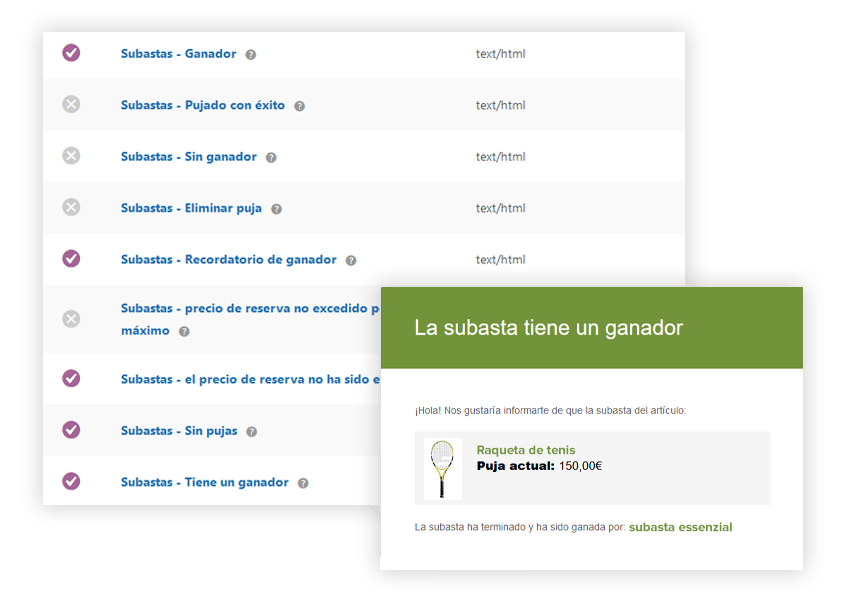Disable the Subastas - Ganador email status

[71, 53]
